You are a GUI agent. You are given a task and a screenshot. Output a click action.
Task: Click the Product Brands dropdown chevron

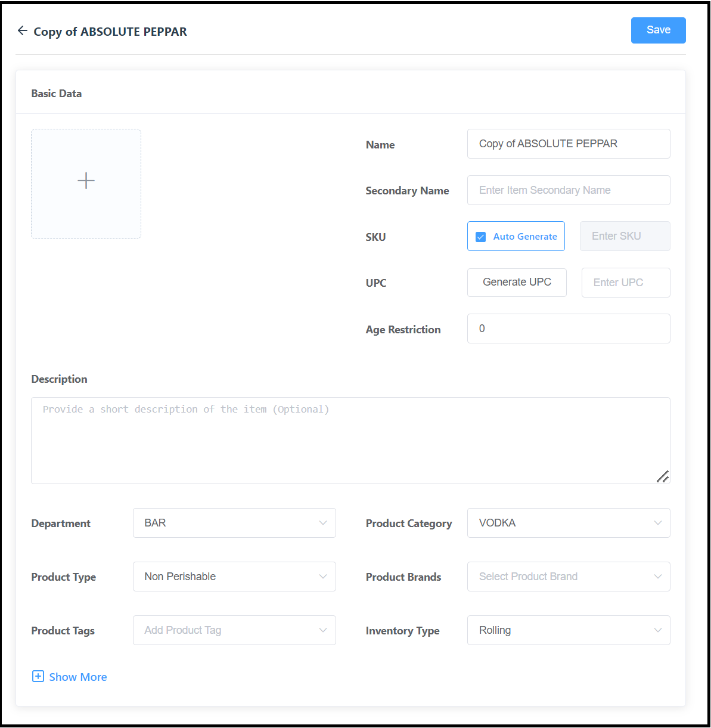[x=657, y=577]
